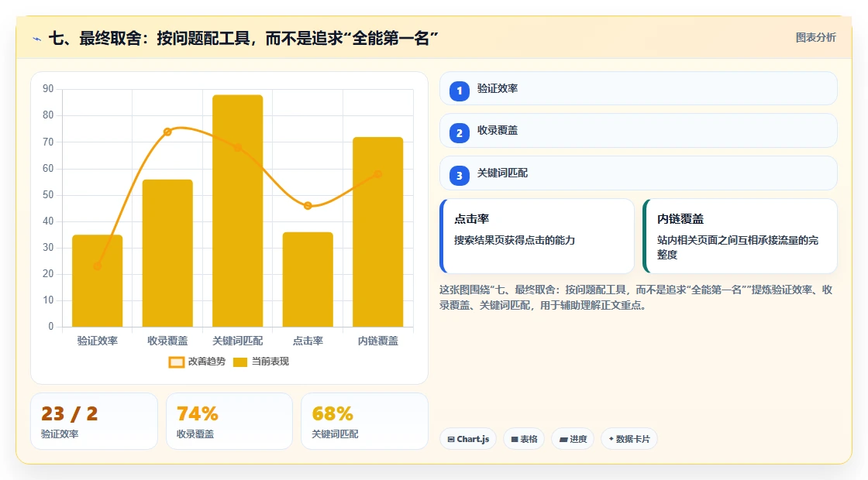The height and width of the screenshot is (480, 868).
Task: Click x-axis label 验证效率
Action: tap(98, 341)
